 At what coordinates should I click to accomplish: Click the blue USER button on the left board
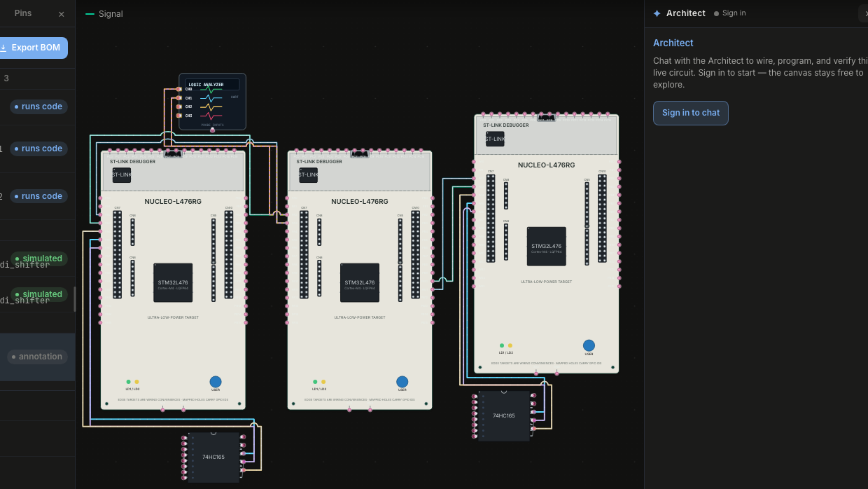click(216, 382)
